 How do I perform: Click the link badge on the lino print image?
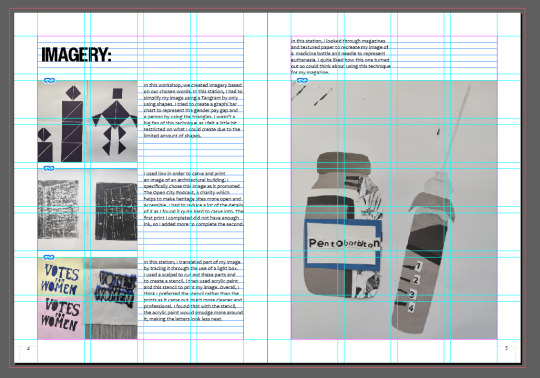point(49,168)
